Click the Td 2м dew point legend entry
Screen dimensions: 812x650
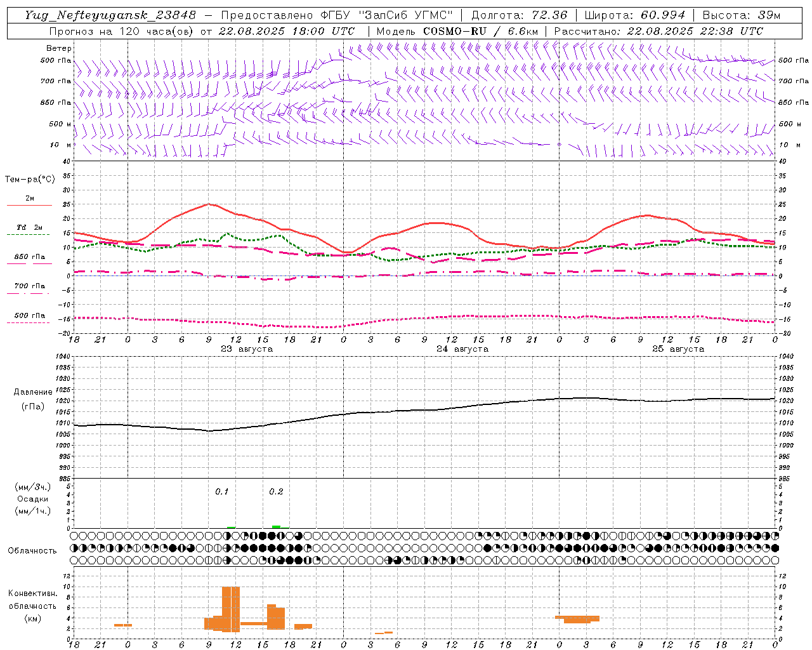tap(29, 227)
